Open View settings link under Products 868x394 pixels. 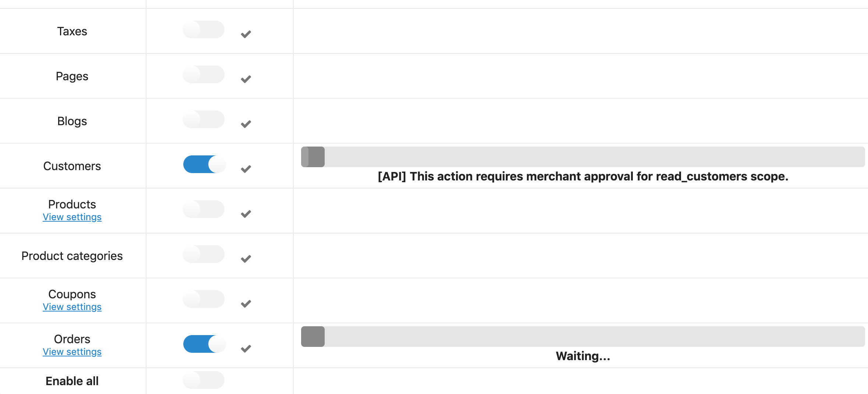coord(72,217)
